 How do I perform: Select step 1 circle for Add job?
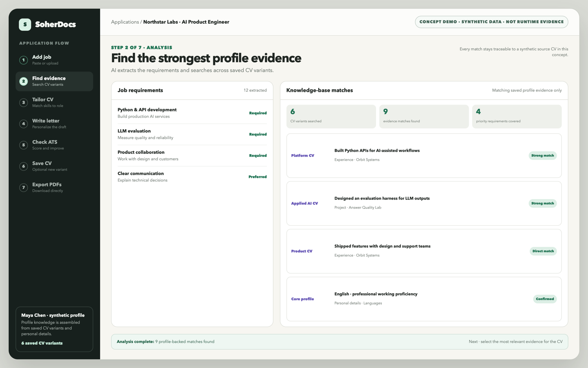point(24,60)
